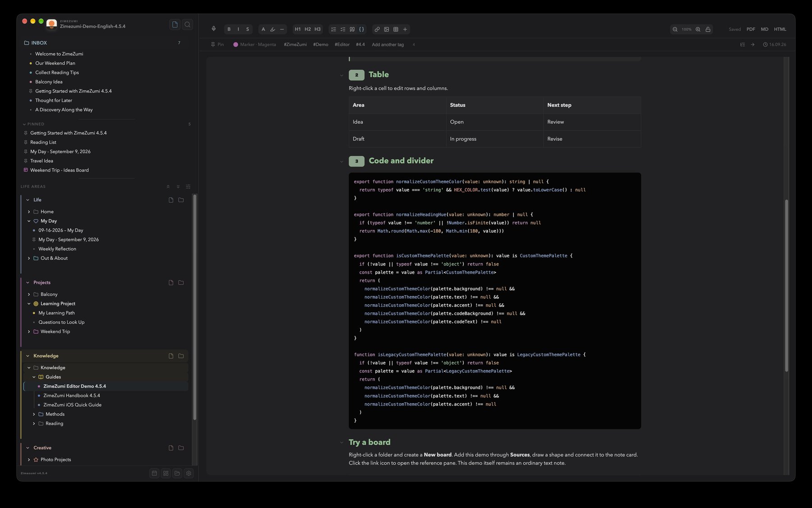Click the editor vertical scrollbar
The image size is (812, 508).
tap(786, 285)
